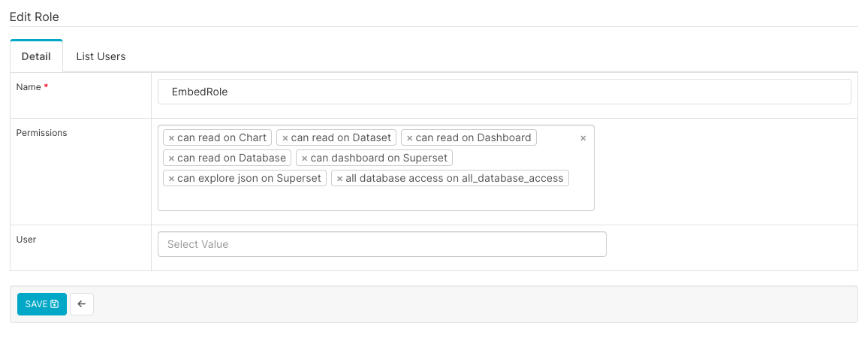Remove 'can dashboard on Superset' permission
Viewport: 868px width, 347px height.
304,158
